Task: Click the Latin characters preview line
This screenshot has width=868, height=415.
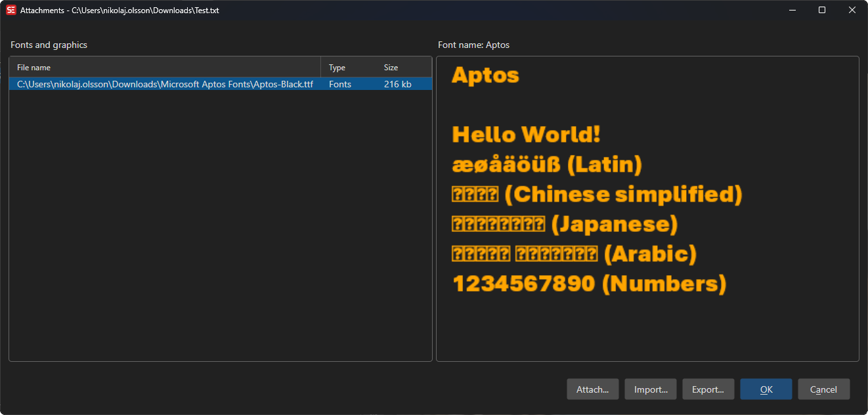Action: click(546, 164)
